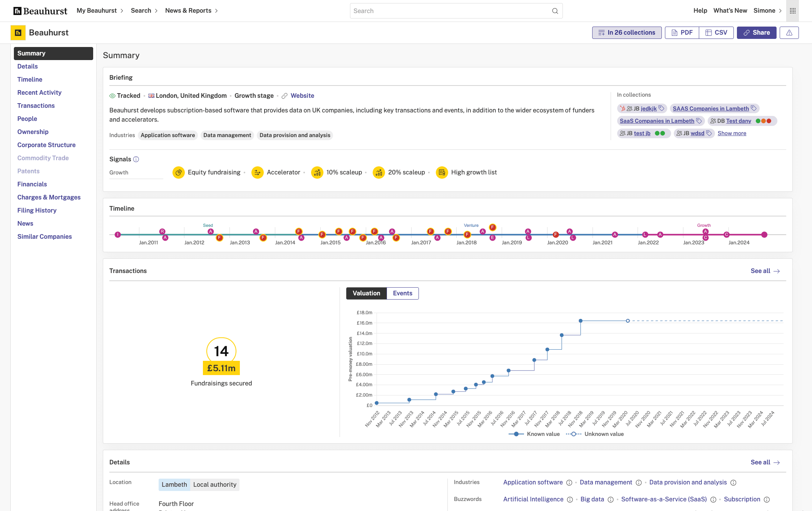Click the alert triangle report button

[x=789, y=33]
